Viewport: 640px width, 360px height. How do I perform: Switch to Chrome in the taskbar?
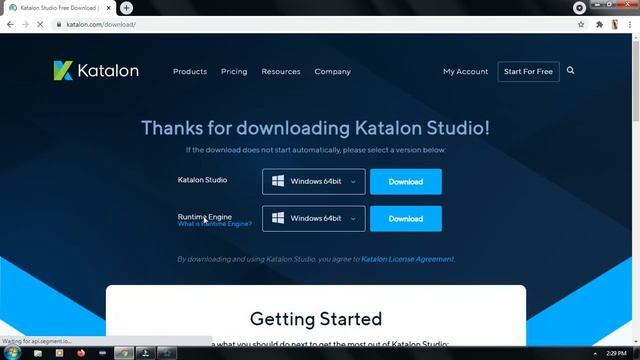[124, 353]
